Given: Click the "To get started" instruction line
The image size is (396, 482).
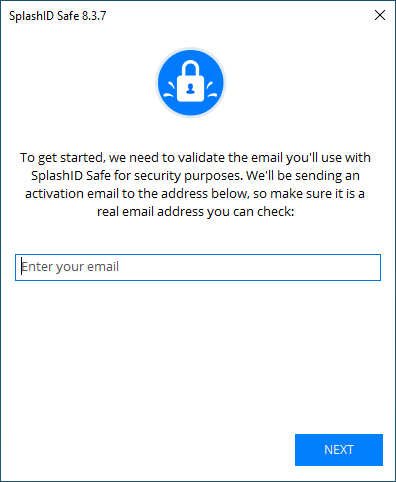Looking at the screenshot, I should pos(195,158).
